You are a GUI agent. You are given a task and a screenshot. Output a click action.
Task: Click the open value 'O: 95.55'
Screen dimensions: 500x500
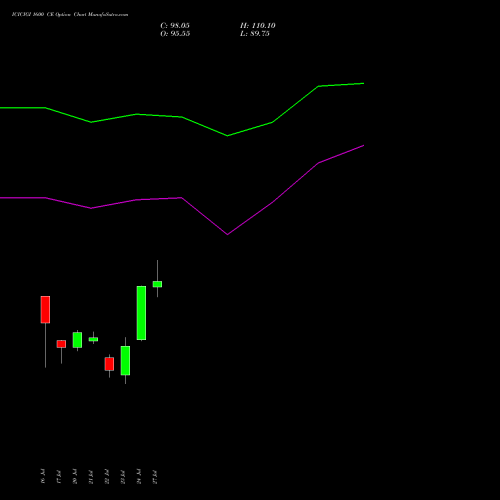click(175, 34)
